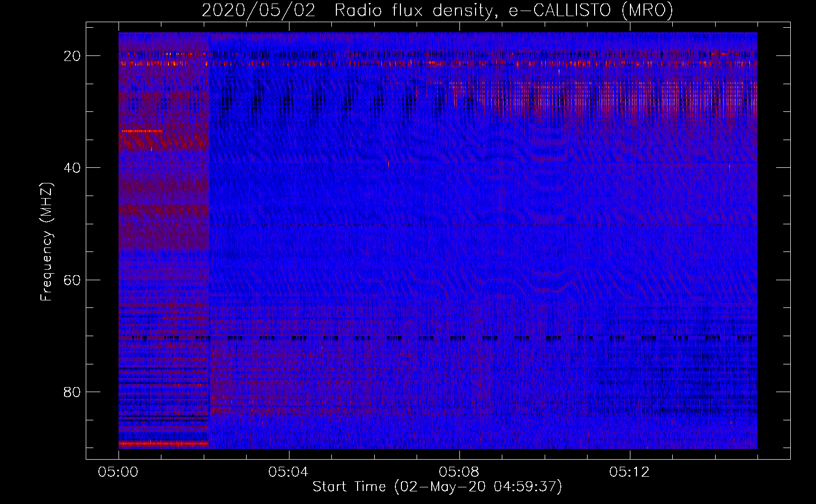
Task: Select the 60 MHz frequency tick label
Action: (x=73, y=280)
